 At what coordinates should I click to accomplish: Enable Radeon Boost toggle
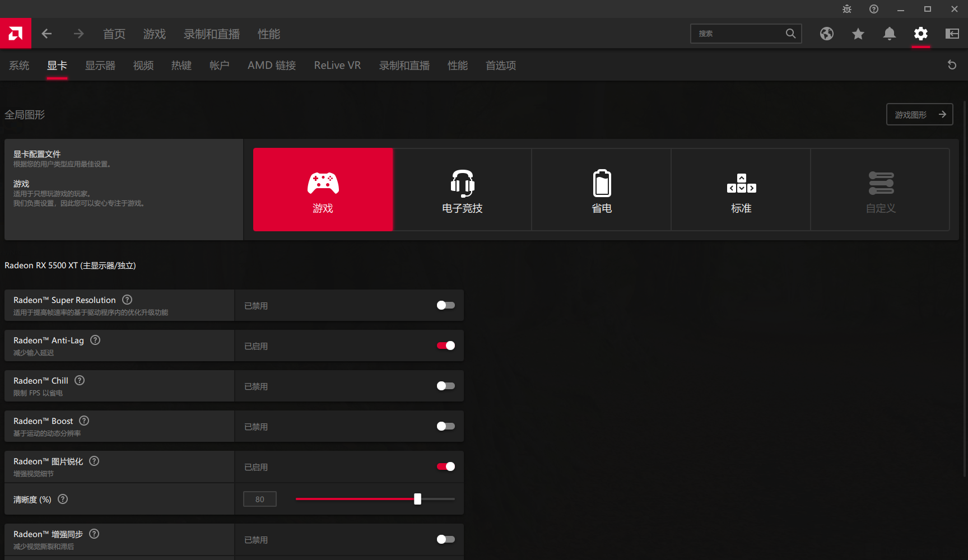[x=446, y=426]
